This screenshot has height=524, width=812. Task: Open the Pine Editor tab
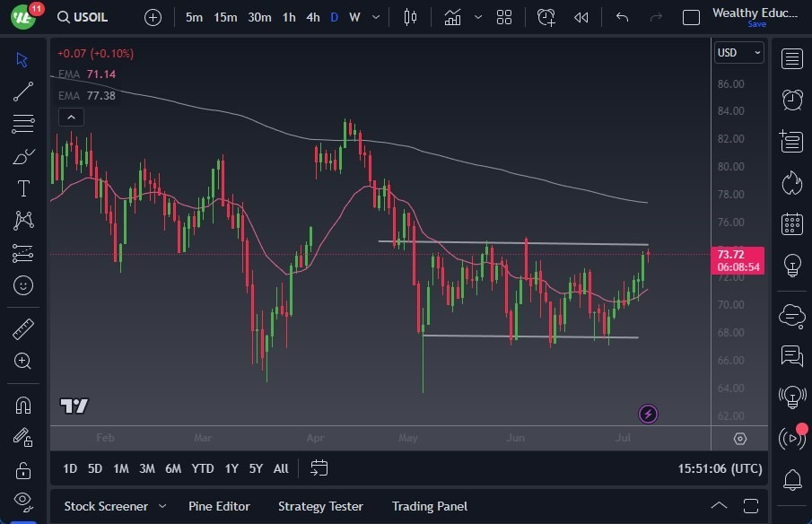219,506
